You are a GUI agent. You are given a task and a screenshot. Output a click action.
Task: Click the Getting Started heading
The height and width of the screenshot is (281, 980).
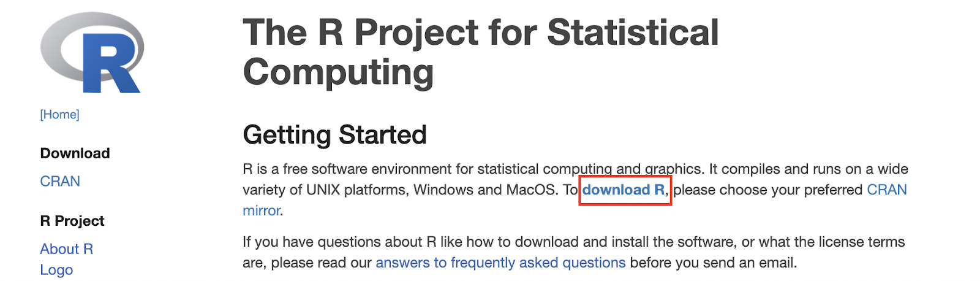pos(334,135)
